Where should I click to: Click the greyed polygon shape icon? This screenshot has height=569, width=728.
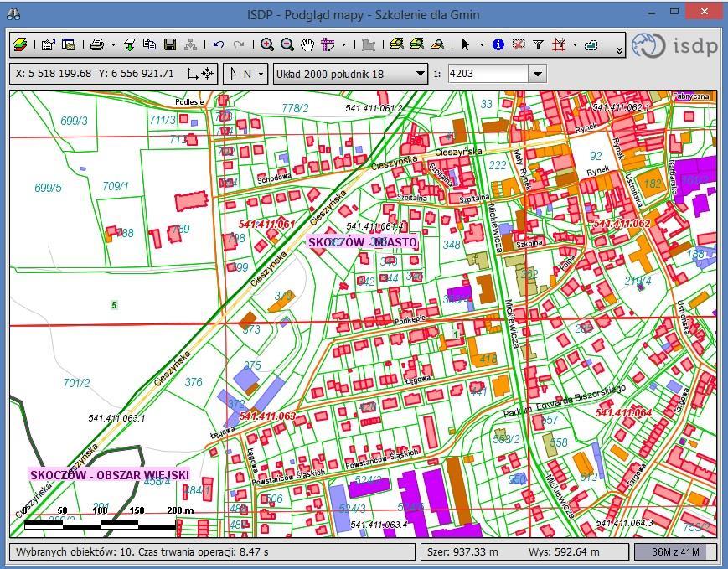pyautogui.click(x=368, y=44)
